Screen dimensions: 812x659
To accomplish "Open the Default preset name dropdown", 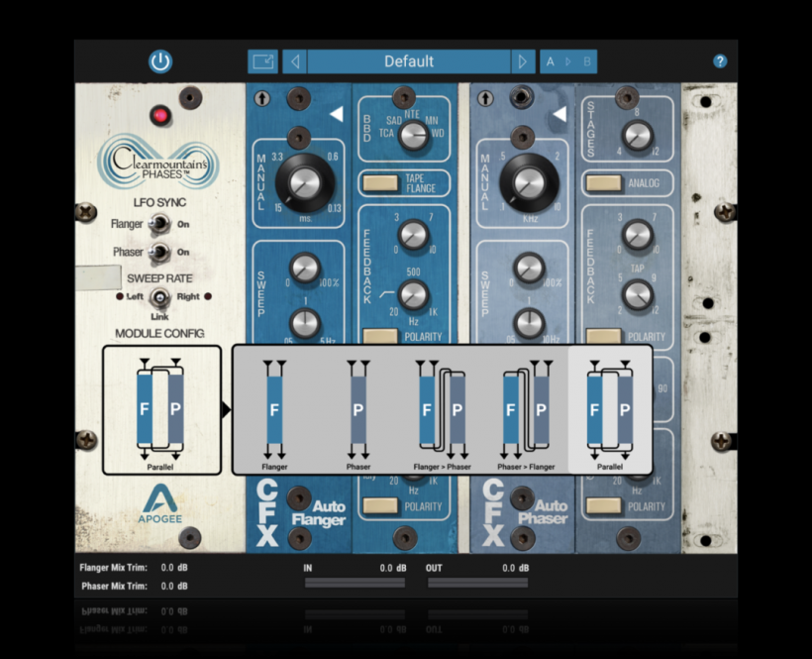I will coord(409,61).
